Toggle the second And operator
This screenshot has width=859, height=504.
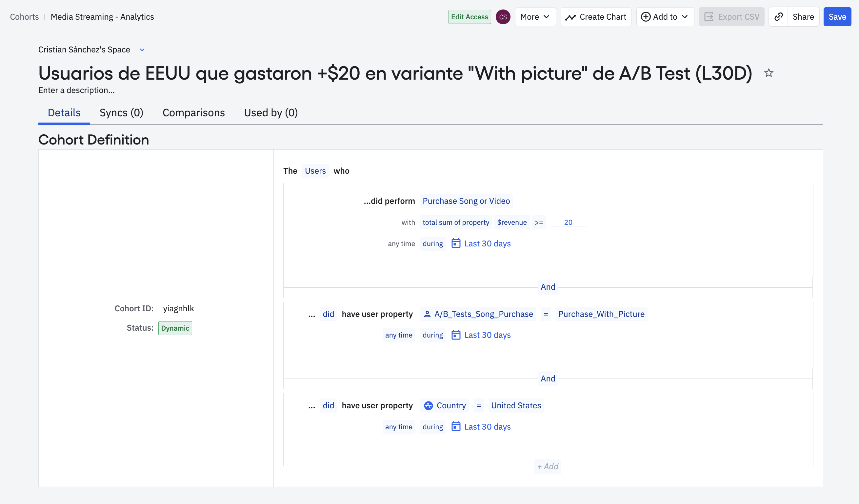point(548,378)
